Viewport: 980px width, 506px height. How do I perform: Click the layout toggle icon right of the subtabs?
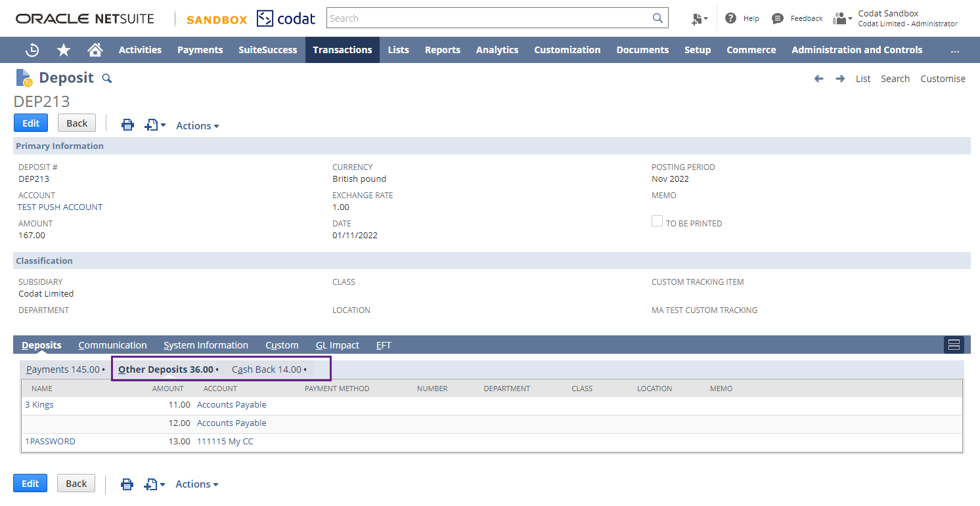954,344
